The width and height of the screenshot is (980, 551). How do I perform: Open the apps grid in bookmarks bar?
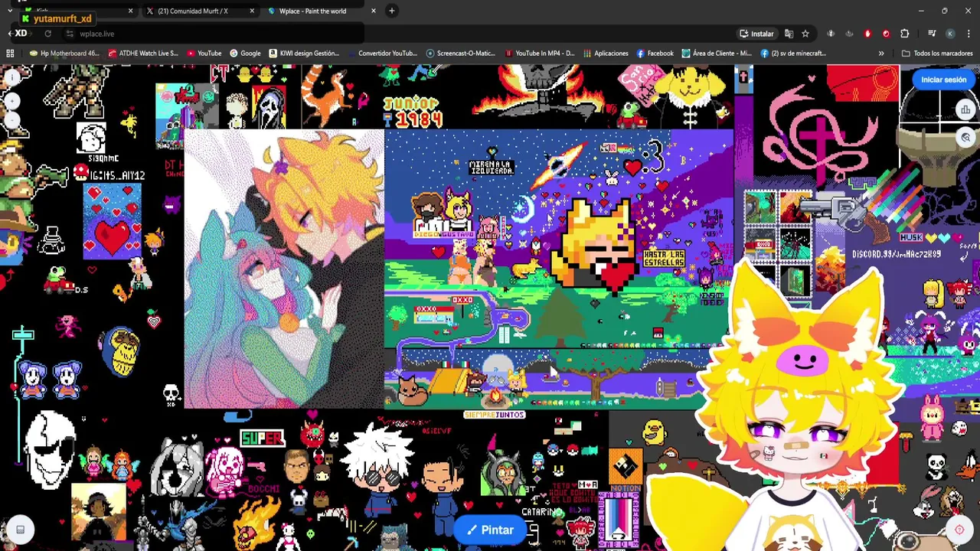click(x=10, y=53)
